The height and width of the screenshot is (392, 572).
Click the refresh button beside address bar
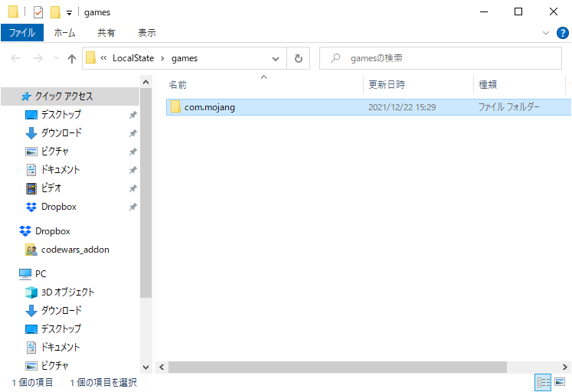[299, 58]
